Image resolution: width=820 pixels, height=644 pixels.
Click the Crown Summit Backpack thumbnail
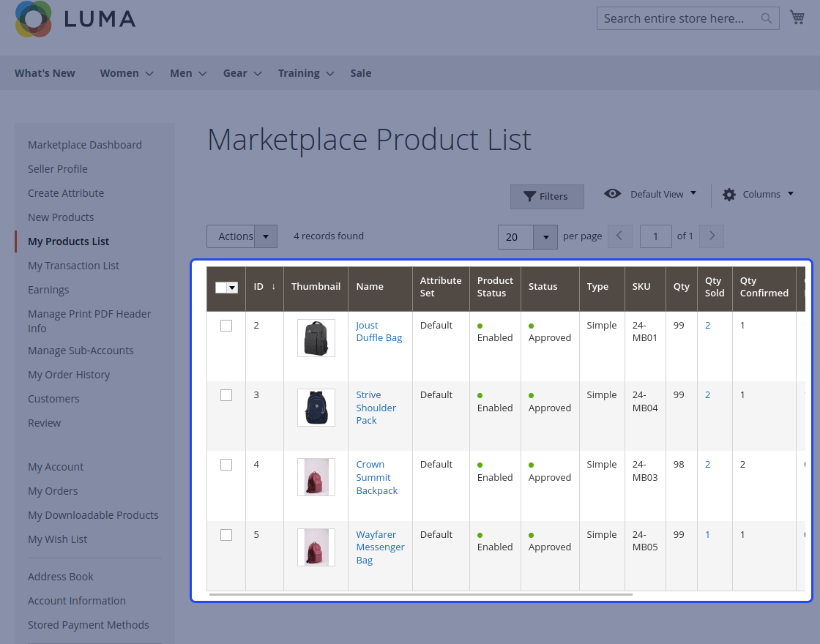316,477
